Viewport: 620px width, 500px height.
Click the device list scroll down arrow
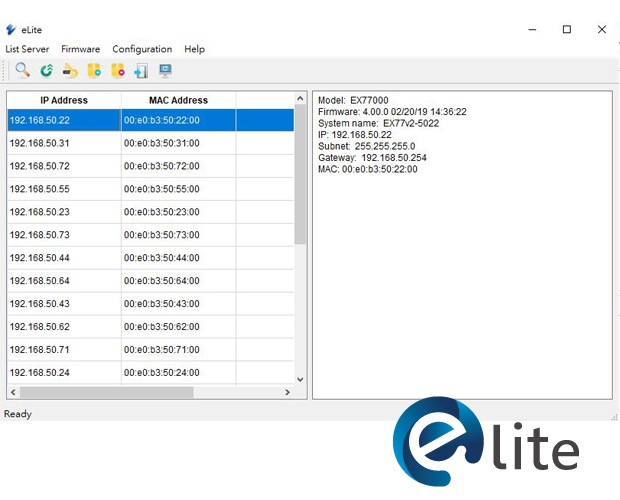pos(300,379)
